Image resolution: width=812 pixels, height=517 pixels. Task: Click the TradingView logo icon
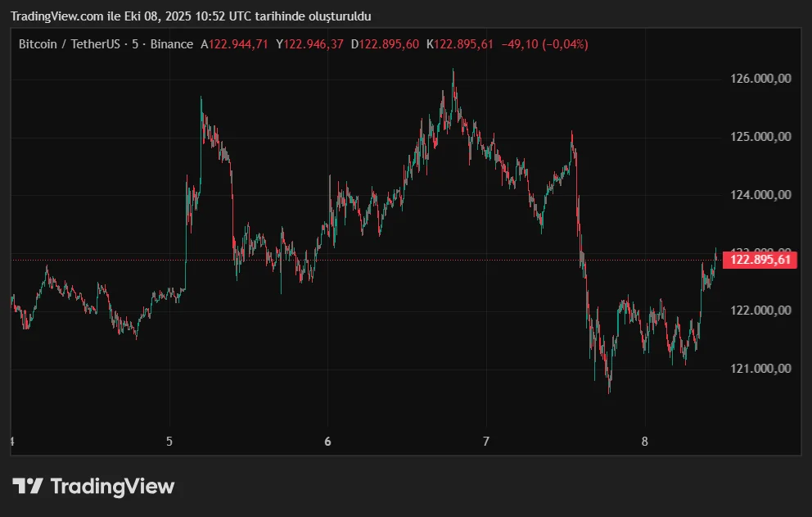click(x=27, y=486)
